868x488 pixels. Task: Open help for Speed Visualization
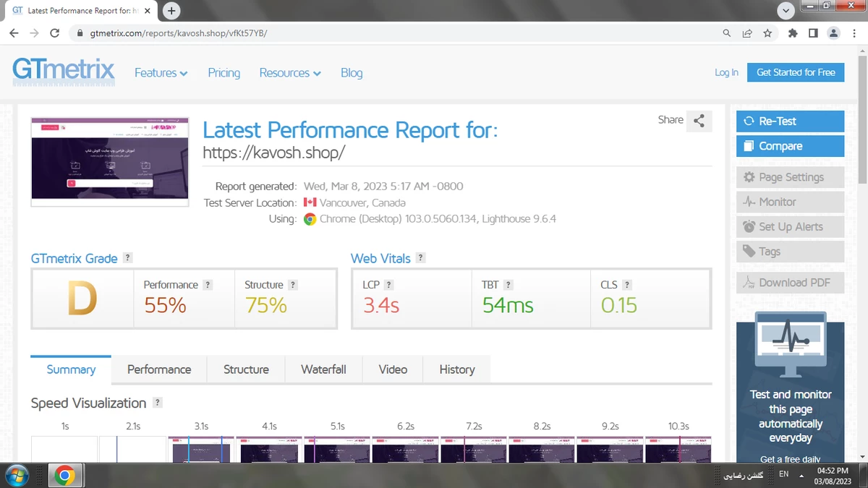[157, 403]
